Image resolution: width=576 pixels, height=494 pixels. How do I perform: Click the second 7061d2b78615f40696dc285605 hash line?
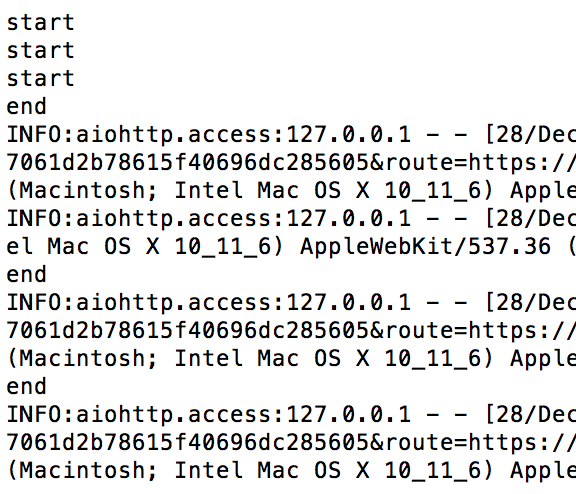[x=291, y=331]
